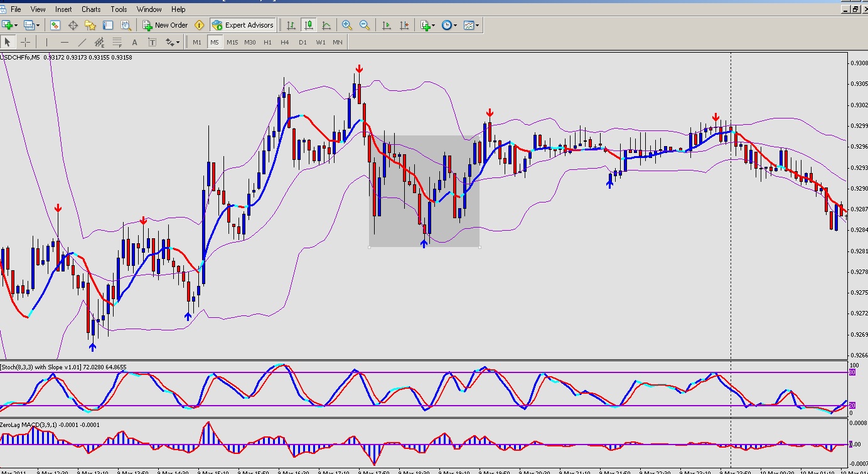Switch to Bar Chart display
Image resolution: width=868 pixels, height=474 pixels.
[x=291, y=25]
